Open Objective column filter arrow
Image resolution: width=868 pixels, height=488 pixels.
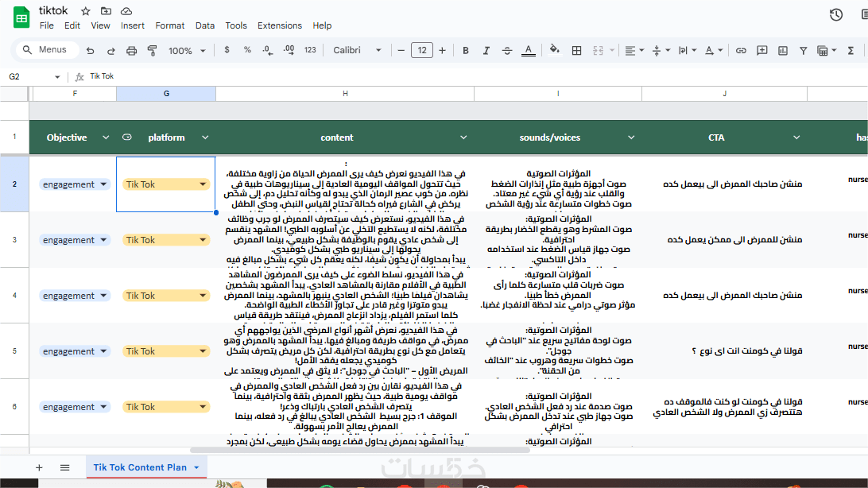[105, 137]
